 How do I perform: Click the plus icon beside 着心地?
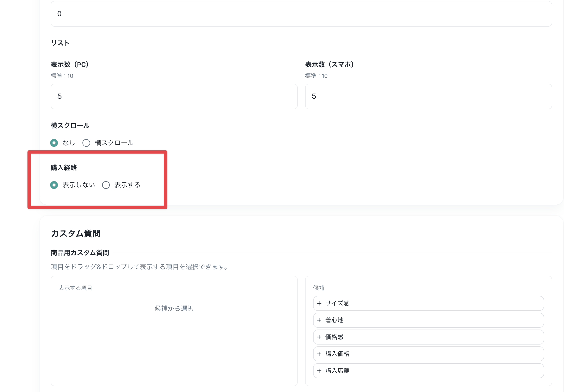point(319,320)
